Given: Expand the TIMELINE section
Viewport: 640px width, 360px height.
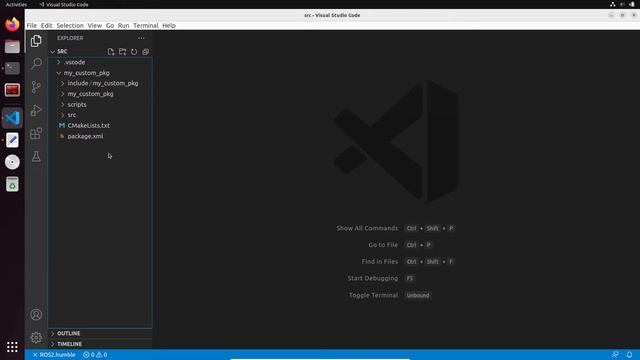Looking at the screenshot, I should pyautogui.click(x=100, y=344).
